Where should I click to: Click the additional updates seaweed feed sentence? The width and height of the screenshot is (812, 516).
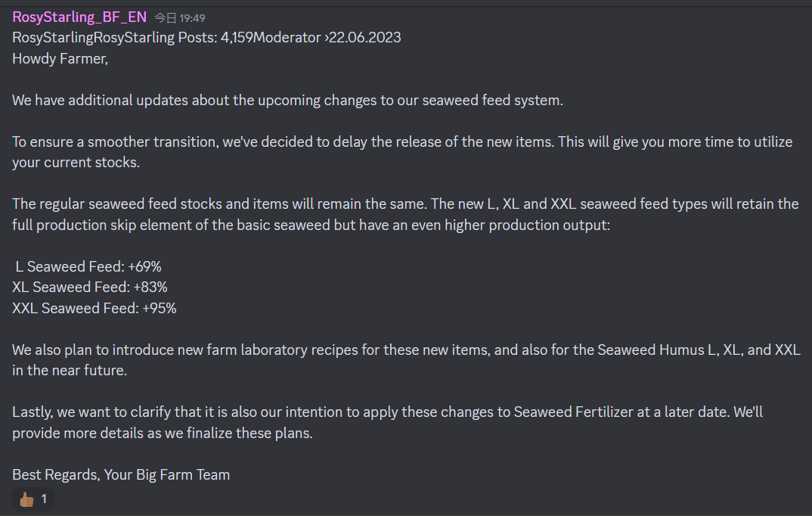pos(287,100)
